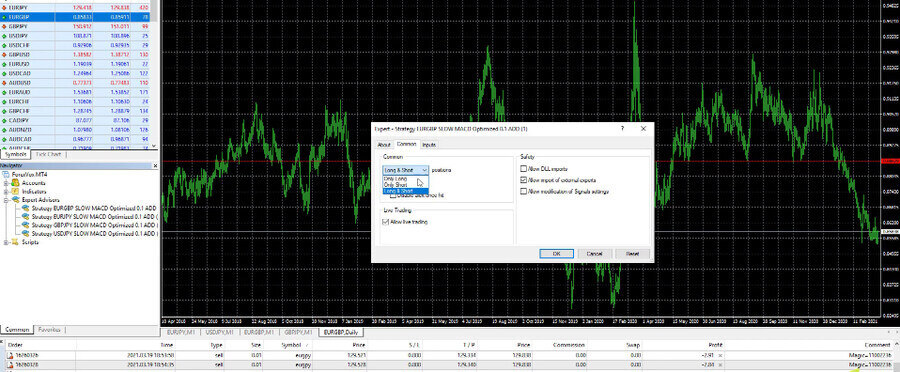This screenshot has width=900, height=372.
Task: Enable Allow DLL imports checkbox
Action: [x=523, y=169]
